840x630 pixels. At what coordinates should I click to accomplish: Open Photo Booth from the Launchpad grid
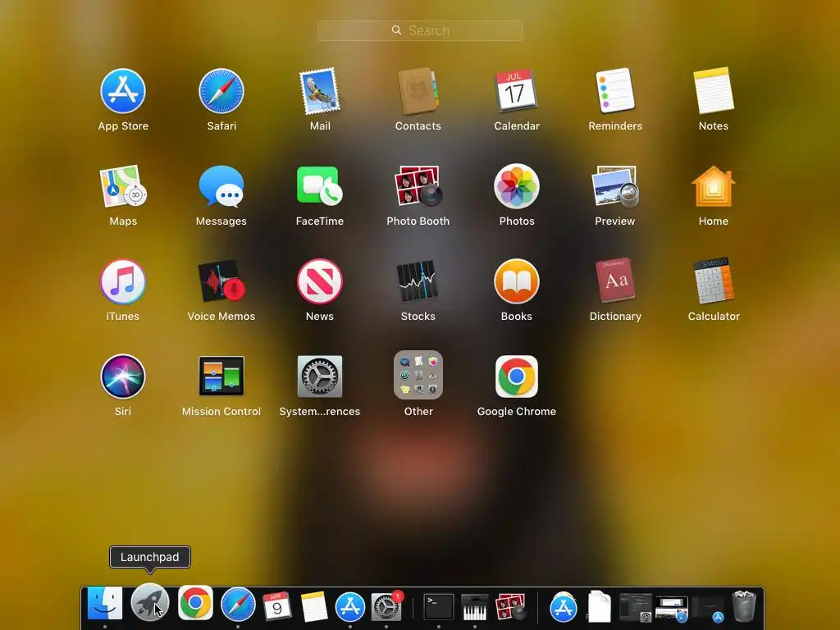[x=418, y=186]
